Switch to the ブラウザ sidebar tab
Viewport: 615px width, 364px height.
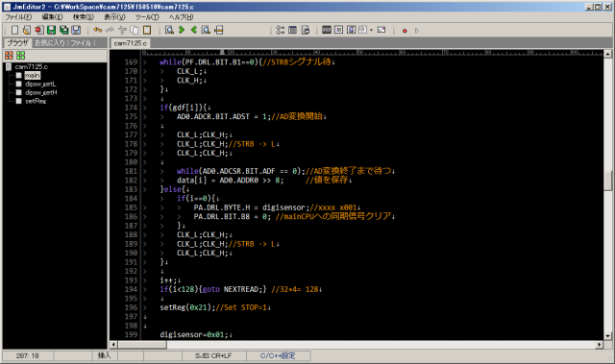pos(17,42)
